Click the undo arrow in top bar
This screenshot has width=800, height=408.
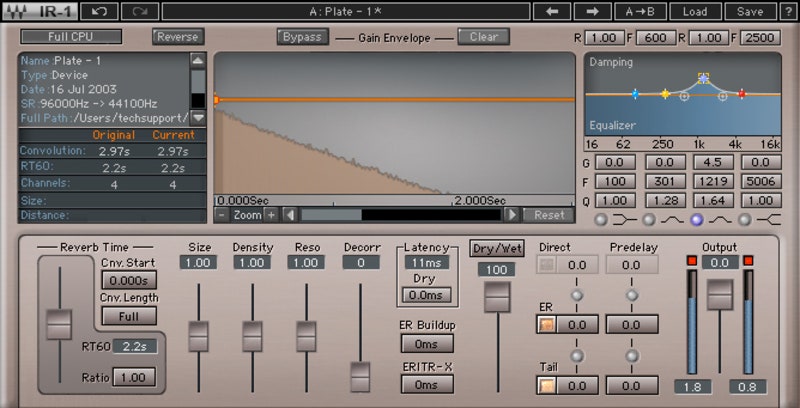coord(99,11)
